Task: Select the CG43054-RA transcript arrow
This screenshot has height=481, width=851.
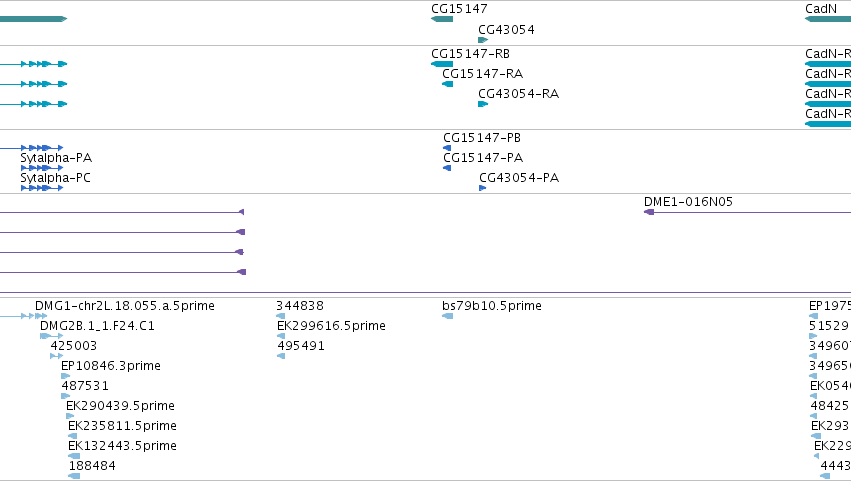Action: point(483,104)
